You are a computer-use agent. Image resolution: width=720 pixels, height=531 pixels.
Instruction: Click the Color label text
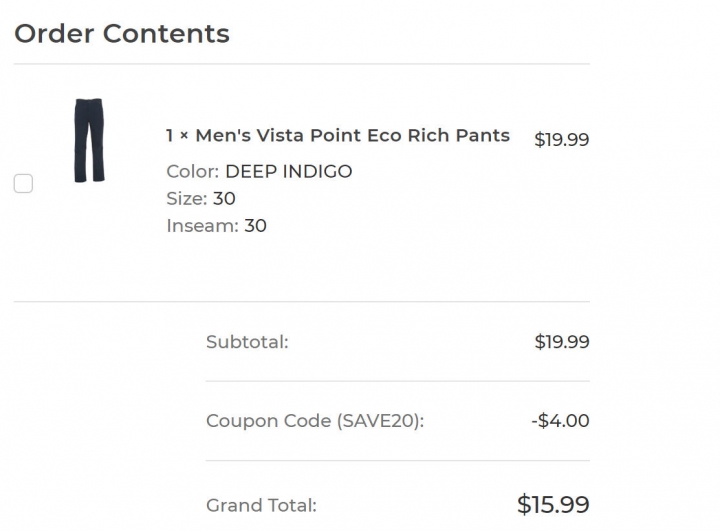193,171
